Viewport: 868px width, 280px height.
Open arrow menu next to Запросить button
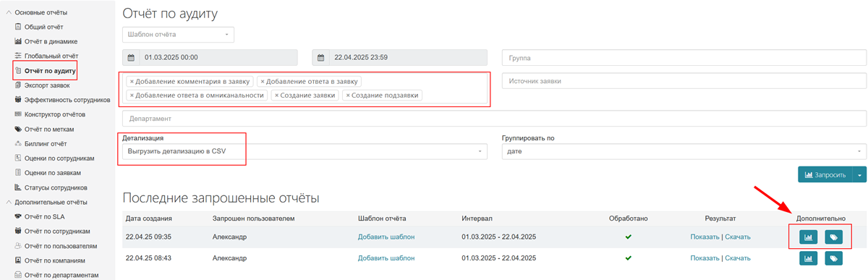(x=859, y=174)
